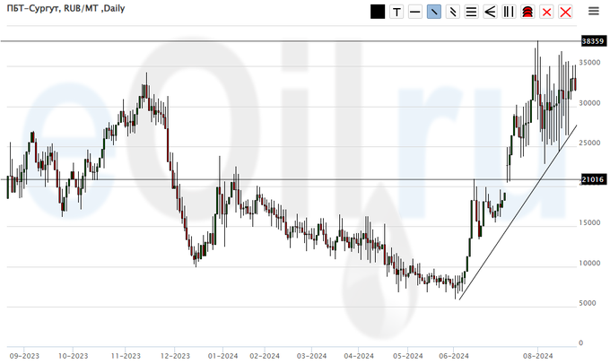This screenshot has height=364, width=610.
Task: Open the black drawing color swatch
Action: (378, 12)
